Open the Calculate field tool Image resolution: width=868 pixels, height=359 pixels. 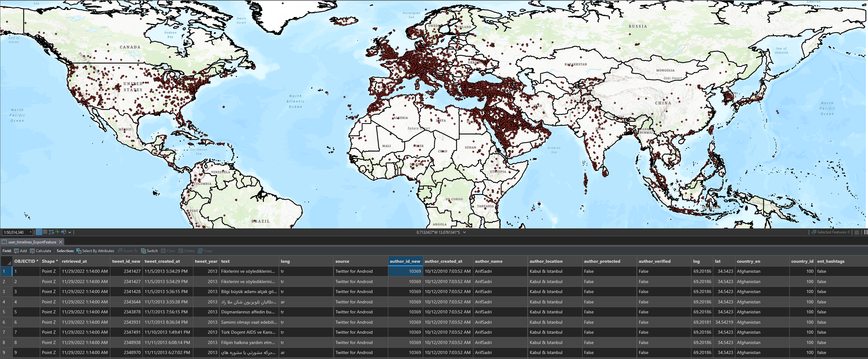click(x=41, y=251)
